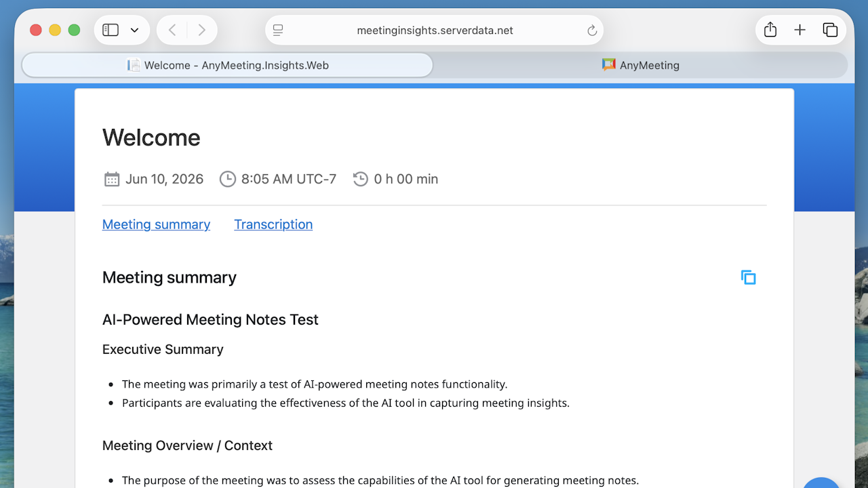Click the Welcome tab document favicon
The width and height of the screenshot is (868, 488).
(x=134, y=65)
